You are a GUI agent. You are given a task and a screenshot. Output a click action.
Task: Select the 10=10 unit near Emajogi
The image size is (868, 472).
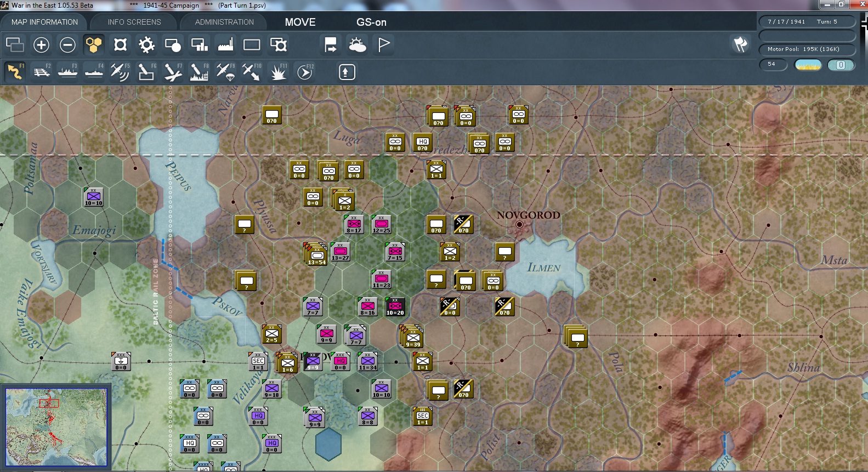coord(93,197)
